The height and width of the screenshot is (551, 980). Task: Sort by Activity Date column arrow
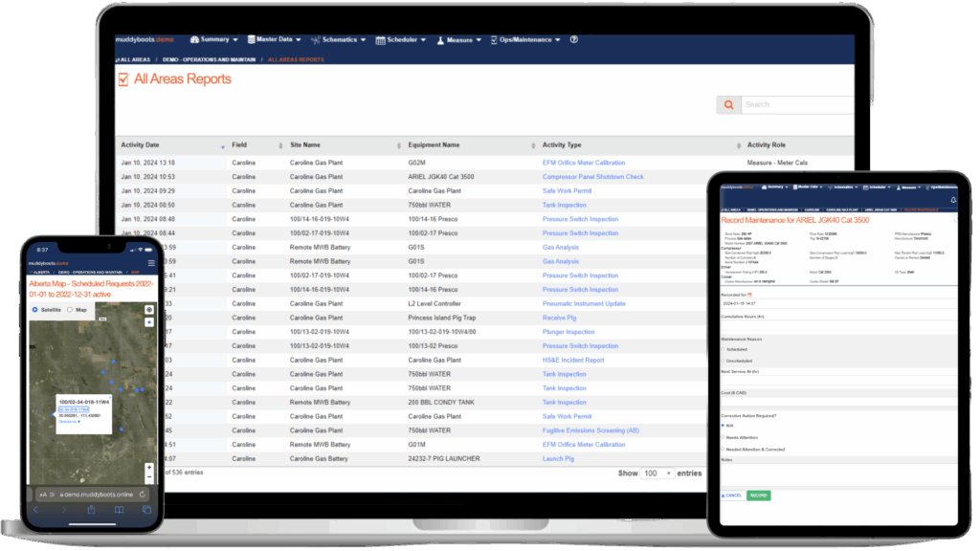click(222, 146)
